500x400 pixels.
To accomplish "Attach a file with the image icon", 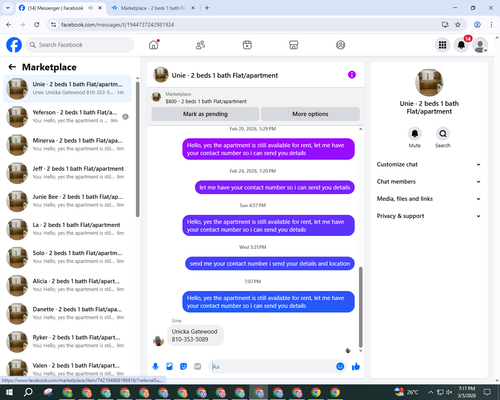I will pyautogui.click(x=169, y=367).
